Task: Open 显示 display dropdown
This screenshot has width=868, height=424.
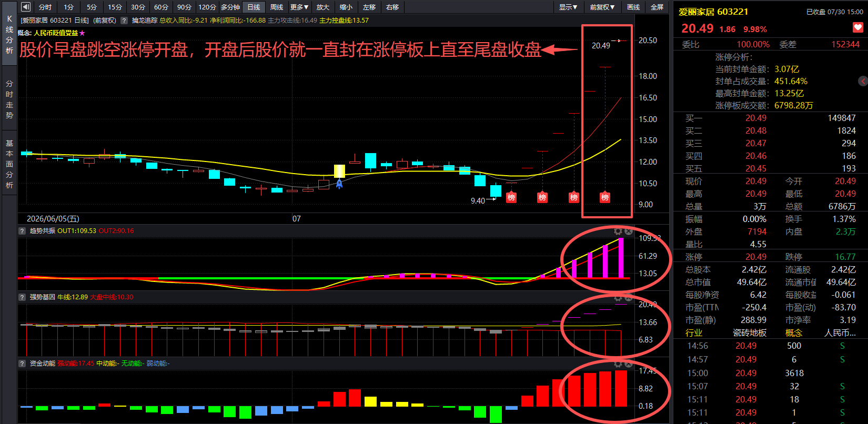Action: pyautogui.click(x=568, y=7)
